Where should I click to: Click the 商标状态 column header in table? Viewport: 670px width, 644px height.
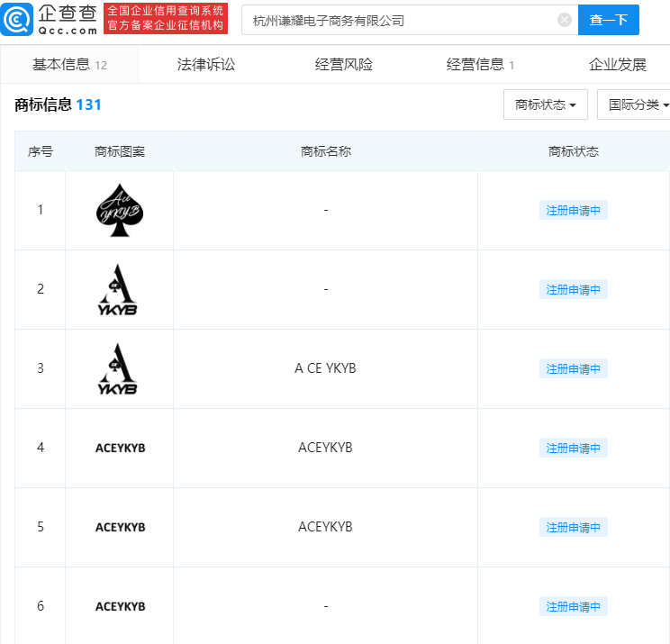574,151
